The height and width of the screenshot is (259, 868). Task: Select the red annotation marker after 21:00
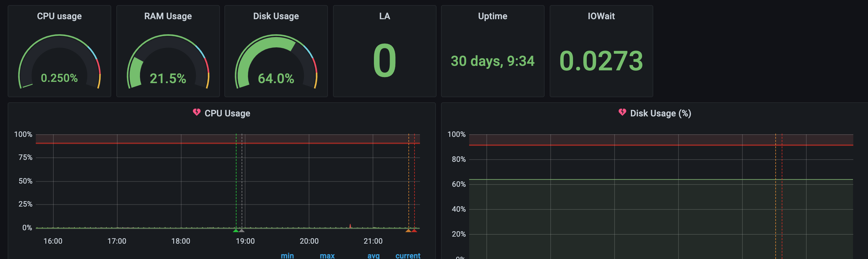point(415,230)
